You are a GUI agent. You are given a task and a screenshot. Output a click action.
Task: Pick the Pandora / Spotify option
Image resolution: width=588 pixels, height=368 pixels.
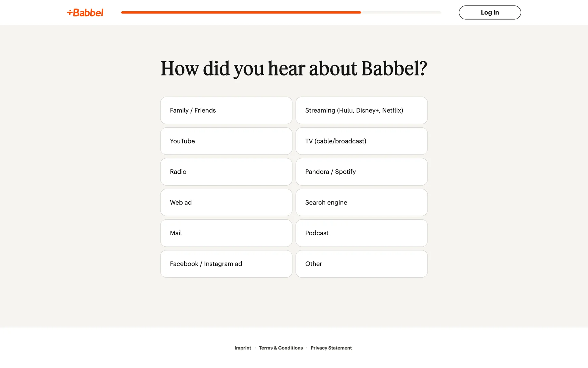click(x=361, y=172)
